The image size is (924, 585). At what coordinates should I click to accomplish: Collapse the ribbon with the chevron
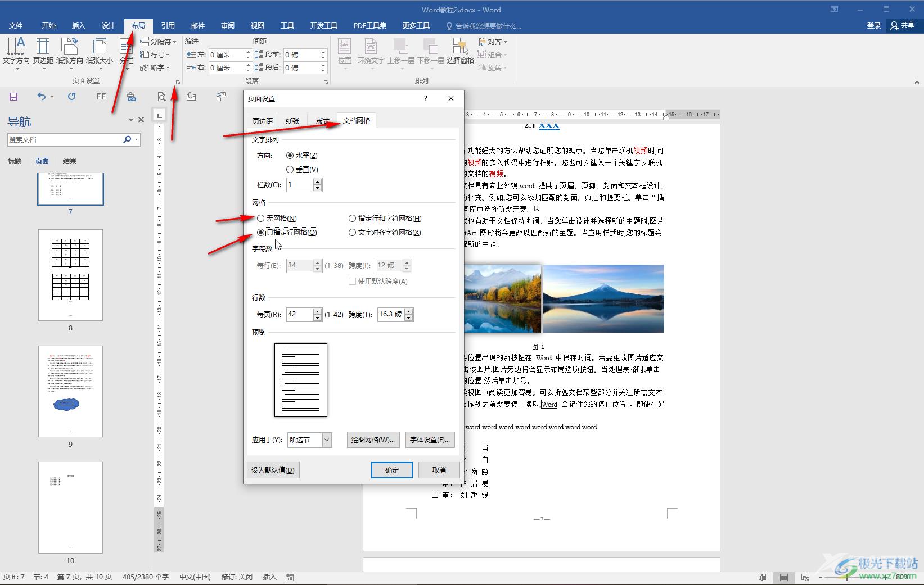pos(917,82)
